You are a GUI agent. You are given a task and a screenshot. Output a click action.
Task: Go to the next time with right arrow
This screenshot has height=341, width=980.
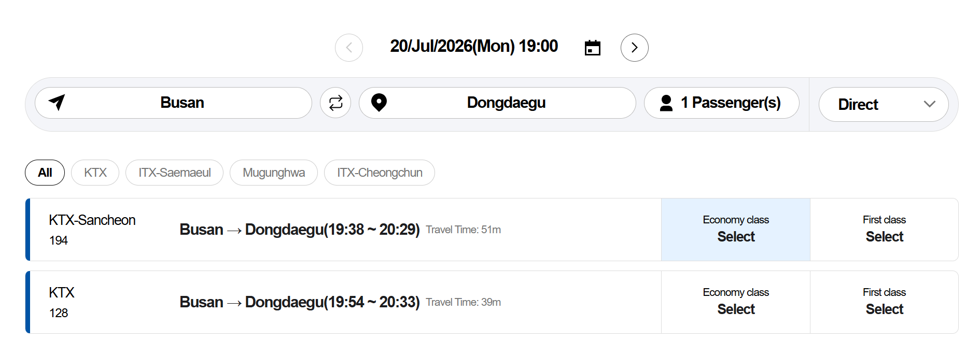point(634,48)
